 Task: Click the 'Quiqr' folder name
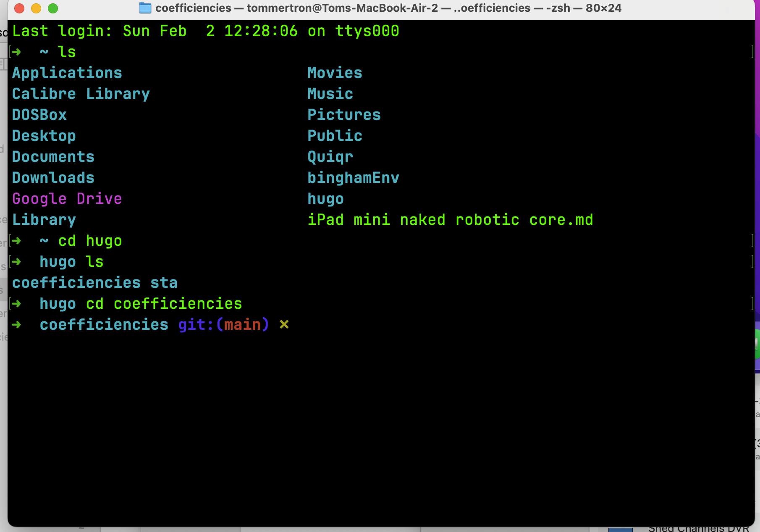[x=330, y=156]
